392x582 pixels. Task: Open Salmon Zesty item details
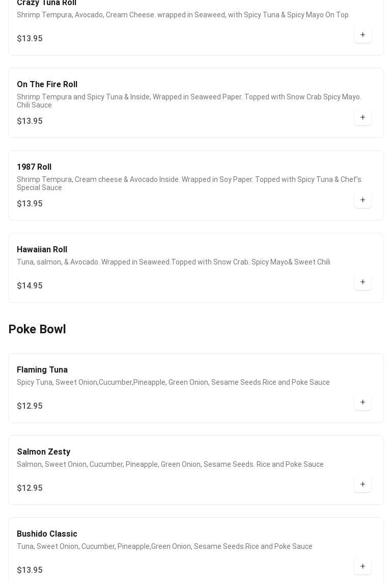click(x=44, y=452)
